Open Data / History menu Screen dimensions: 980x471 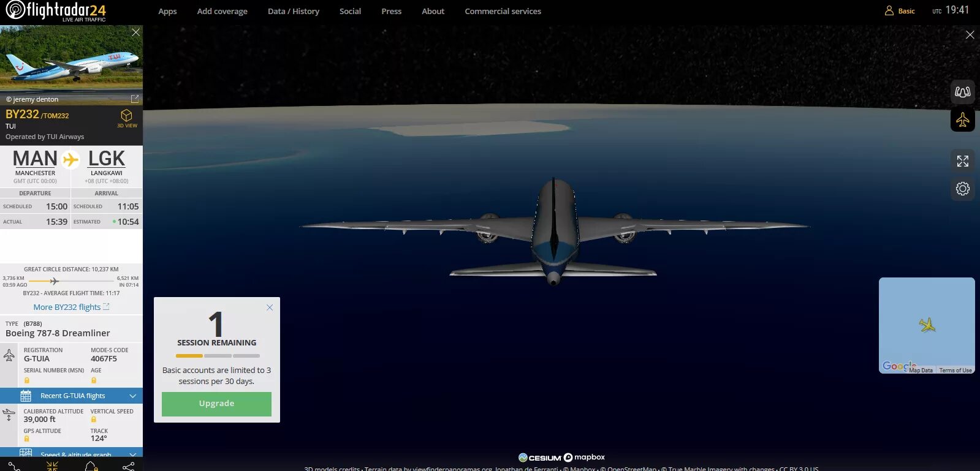(294, 11)
